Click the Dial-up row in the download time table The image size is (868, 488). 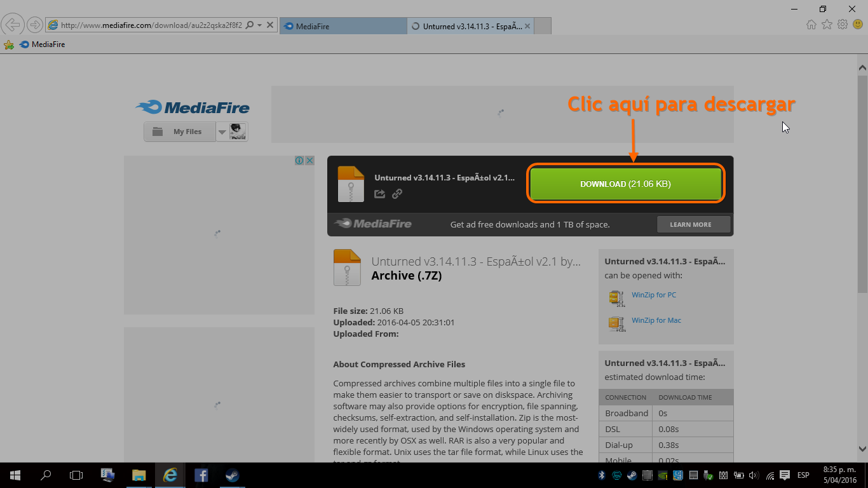tap(666, 445)
